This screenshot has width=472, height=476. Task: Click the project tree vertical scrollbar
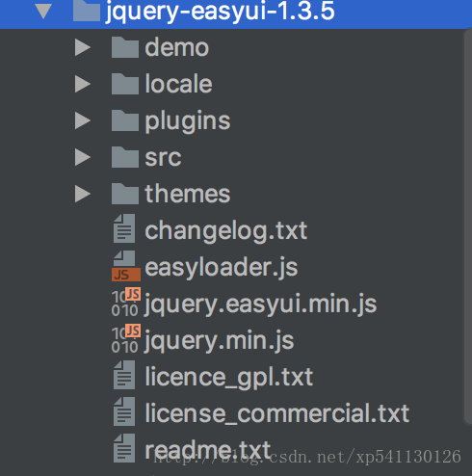pos(468,226)
